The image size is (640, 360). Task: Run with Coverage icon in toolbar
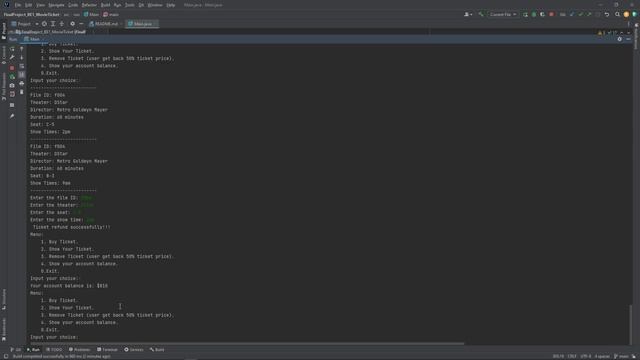542,14
